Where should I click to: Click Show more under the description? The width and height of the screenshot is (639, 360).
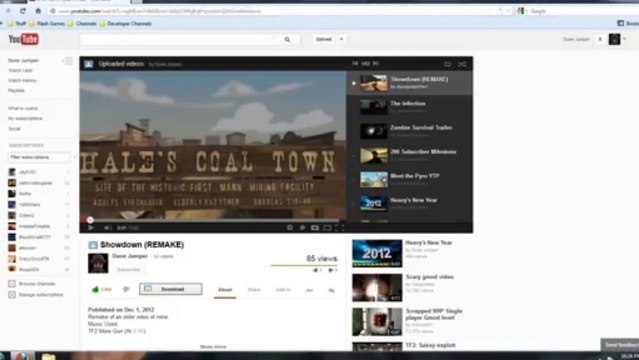point(213,347)
